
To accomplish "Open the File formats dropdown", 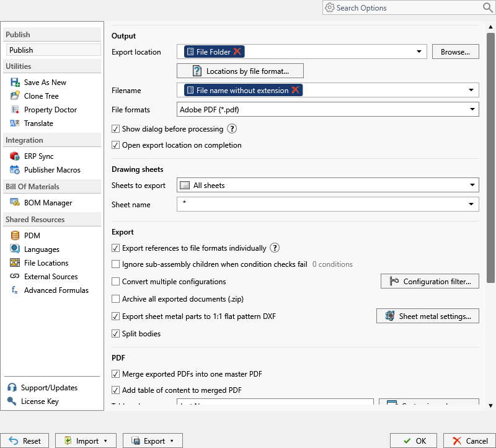I will pyautogui.click(x=327, y=110).
